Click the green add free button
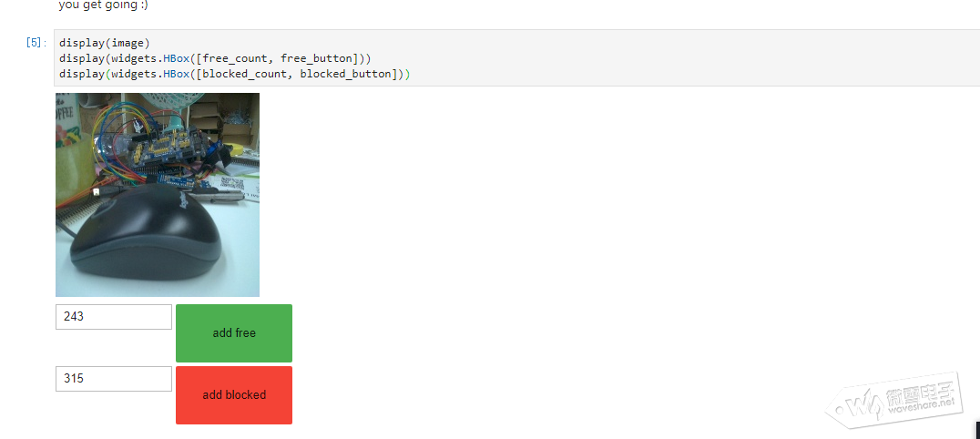The width and height of the screenshot is (980, 439). tap(234, 333)
